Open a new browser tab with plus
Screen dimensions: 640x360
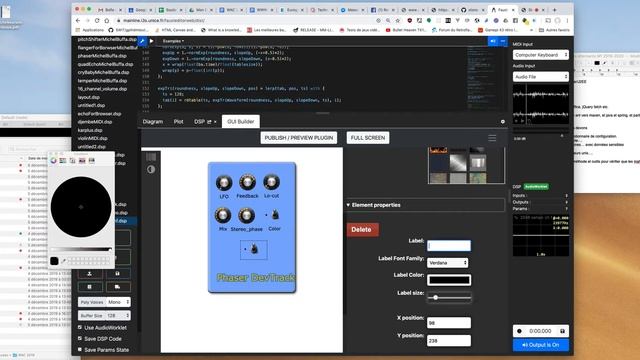point(554,9)
